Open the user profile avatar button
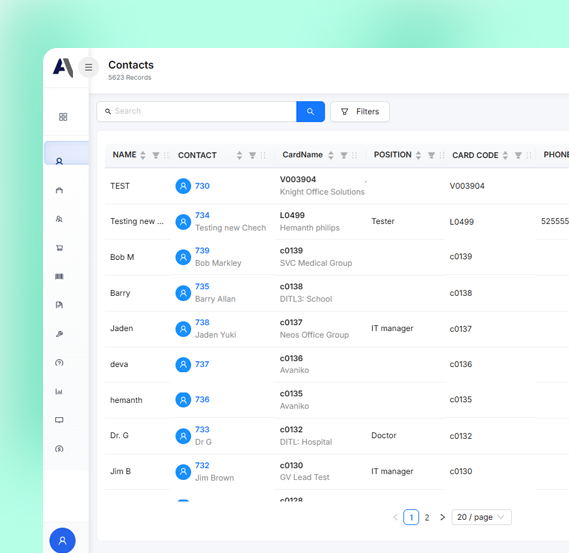 coord(62,540)
